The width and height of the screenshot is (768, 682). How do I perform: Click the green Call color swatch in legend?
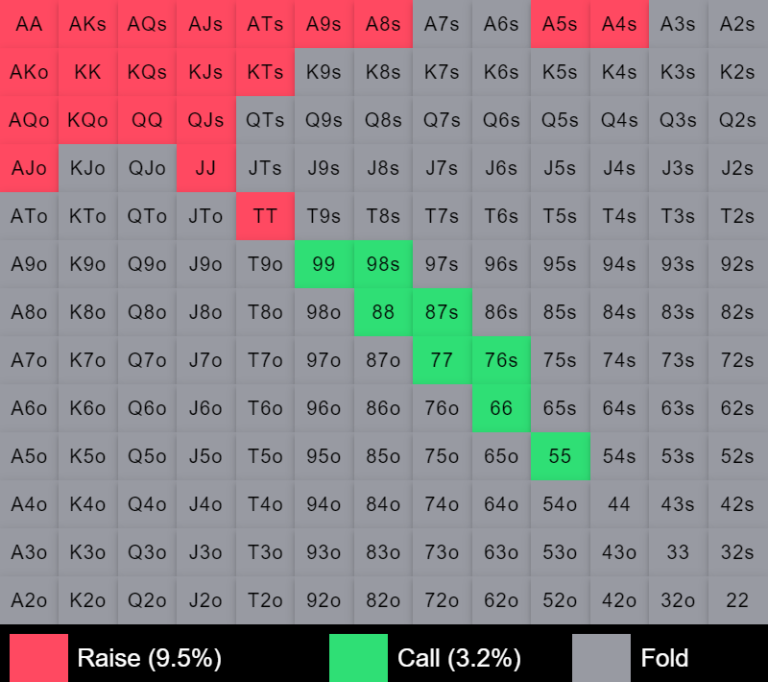[358, 658]
